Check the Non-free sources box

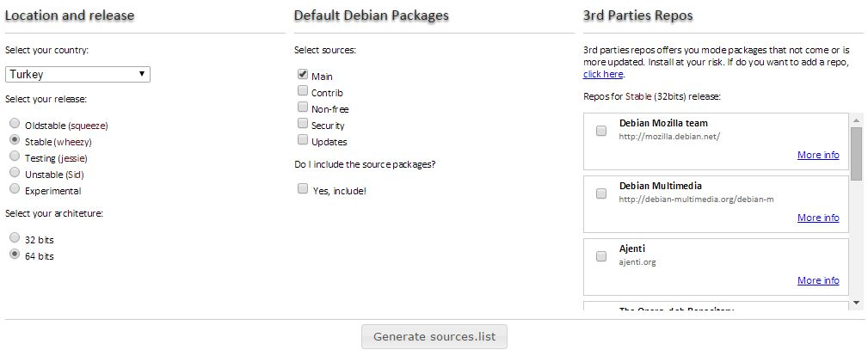[302, 107]
